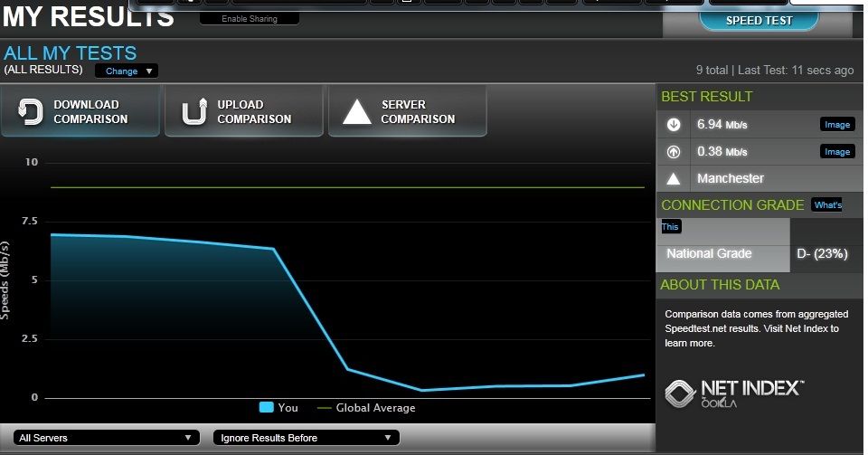Open Image link for 0.38 Mb/s result
This screenshot has width=868, height=455.
[x=837, y=152]
